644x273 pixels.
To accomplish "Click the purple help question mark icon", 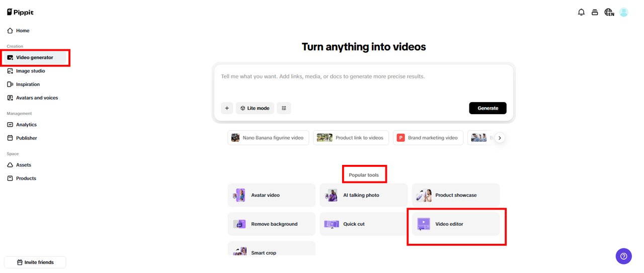I will point(623,256).
